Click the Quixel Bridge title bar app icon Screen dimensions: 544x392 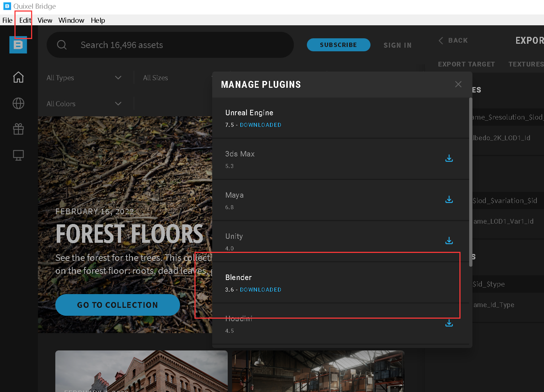7,6
